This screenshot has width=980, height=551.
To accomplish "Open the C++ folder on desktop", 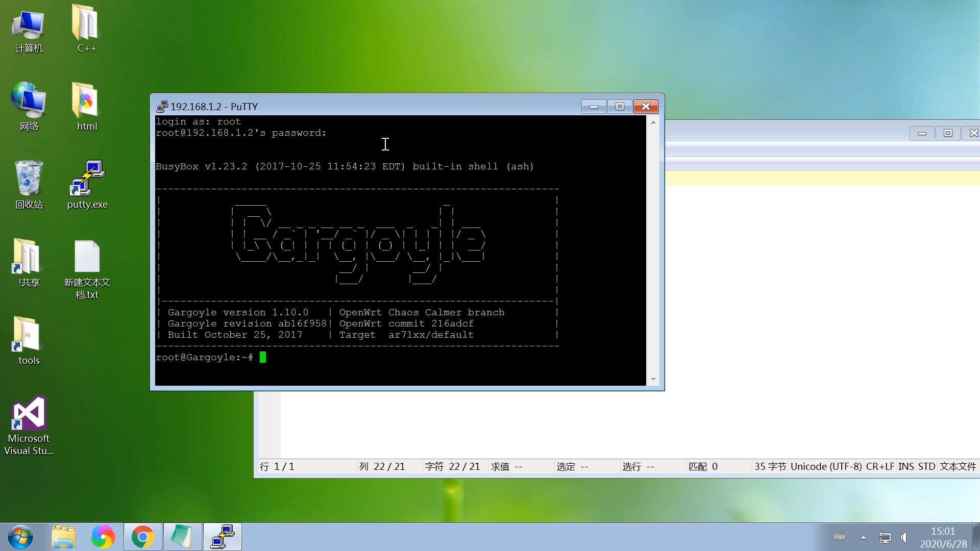I will [86, 23].
